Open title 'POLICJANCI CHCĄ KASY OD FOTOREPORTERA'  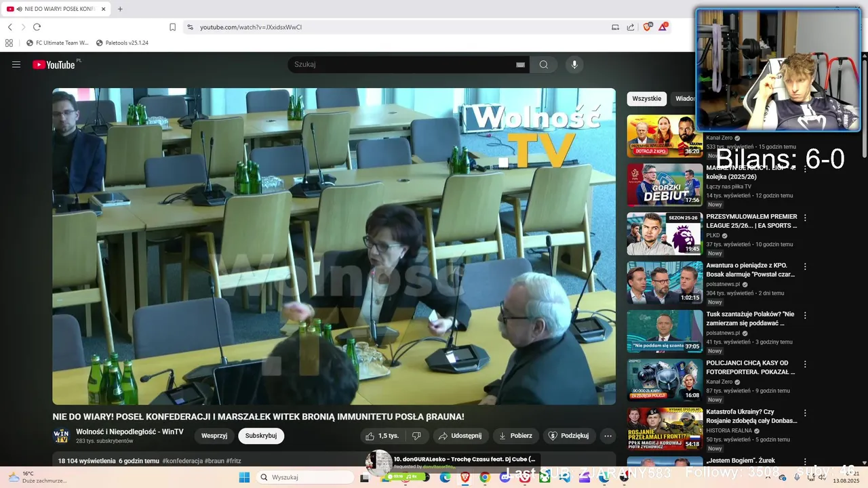click(x=751, y=367)
